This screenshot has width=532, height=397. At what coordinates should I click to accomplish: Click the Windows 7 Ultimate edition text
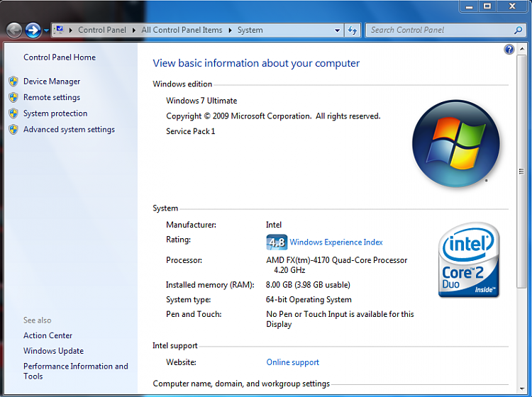click(x=201, y=101)
